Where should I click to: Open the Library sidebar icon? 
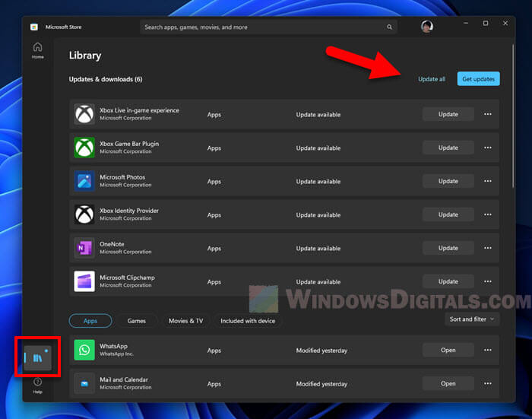(x=38, y=358)
